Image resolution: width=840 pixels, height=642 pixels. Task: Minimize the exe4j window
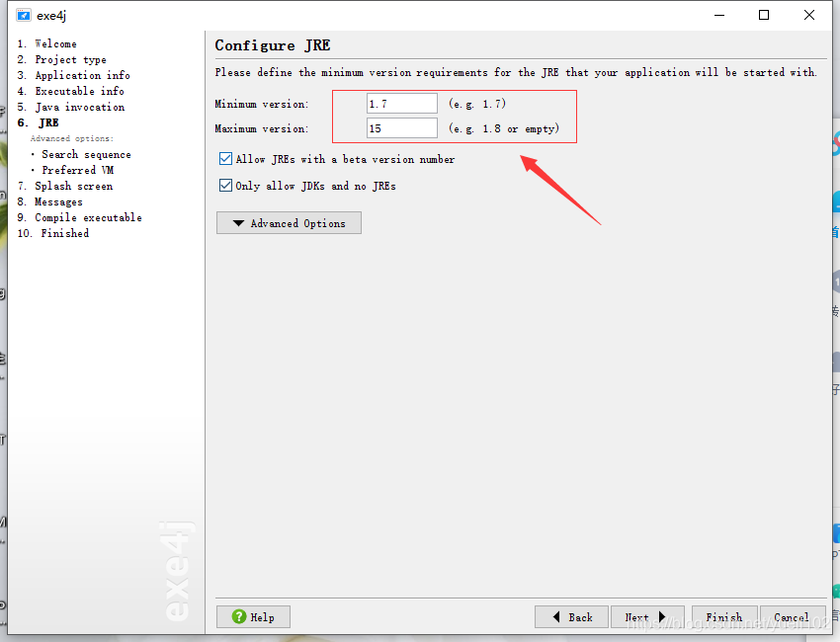point(719,15)
